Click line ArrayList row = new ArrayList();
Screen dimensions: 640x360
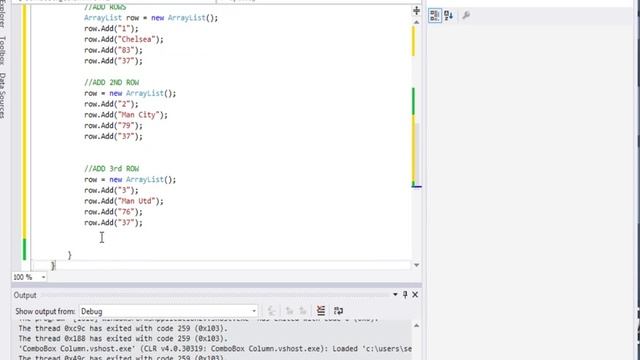click(x=151, y=18)
